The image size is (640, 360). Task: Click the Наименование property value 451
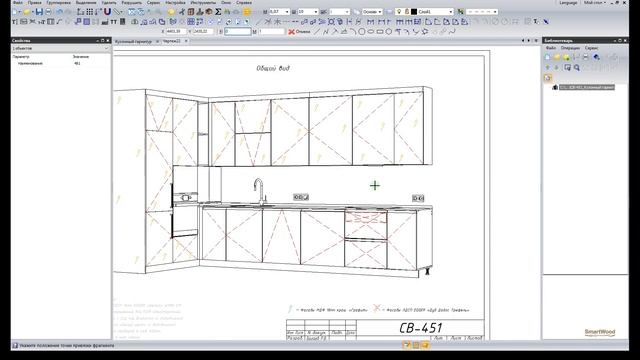(77, 63)
